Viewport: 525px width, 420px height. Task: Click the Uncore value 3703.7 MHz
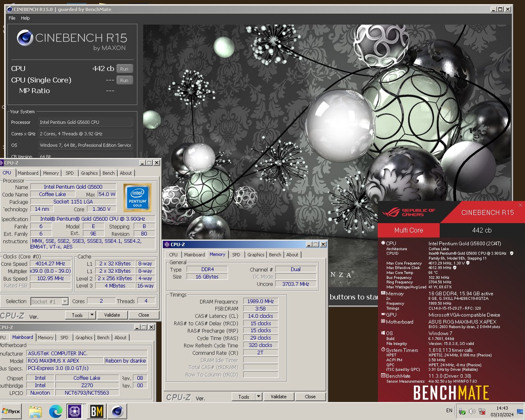pyautogui.click(x=296, y=284)
